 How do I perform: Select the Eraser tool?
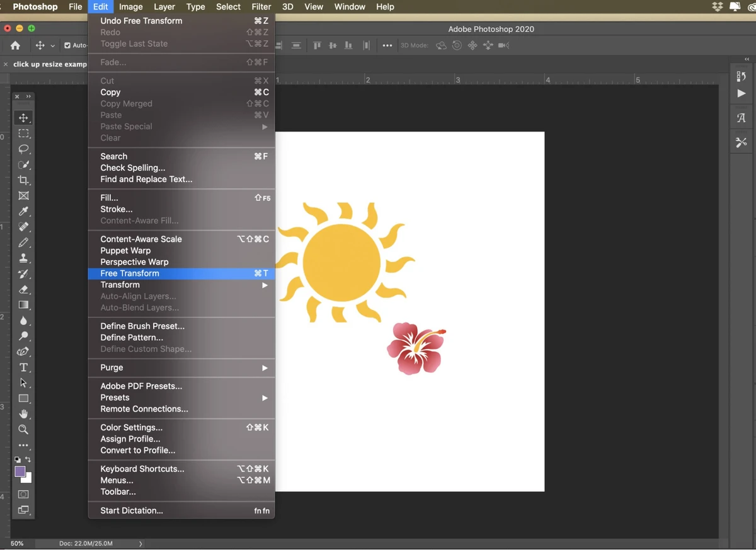pyautogui.click(x=23, y=289)
